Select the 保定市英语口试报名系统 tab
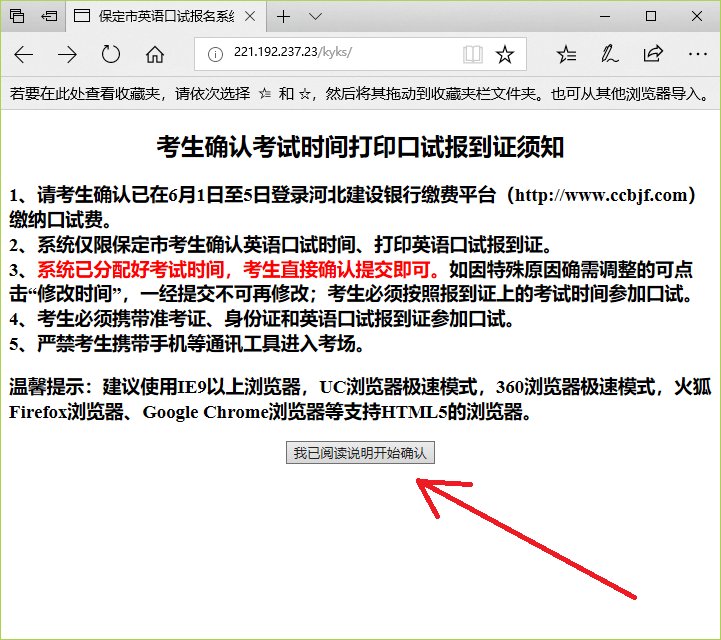This screenshot has width=721, height=640. tap(166, 17)
